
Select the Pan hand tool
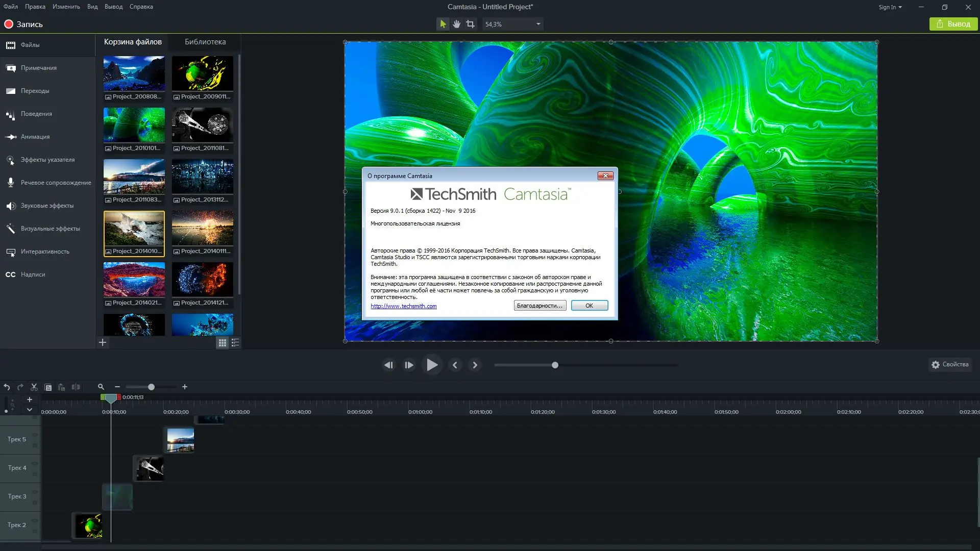456,23
